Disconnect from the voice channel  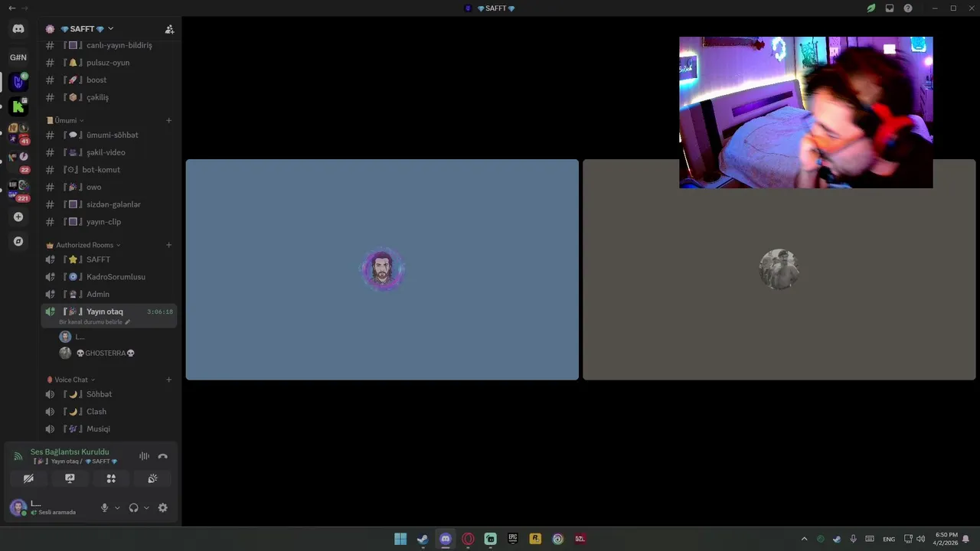[x=162, y=456]
